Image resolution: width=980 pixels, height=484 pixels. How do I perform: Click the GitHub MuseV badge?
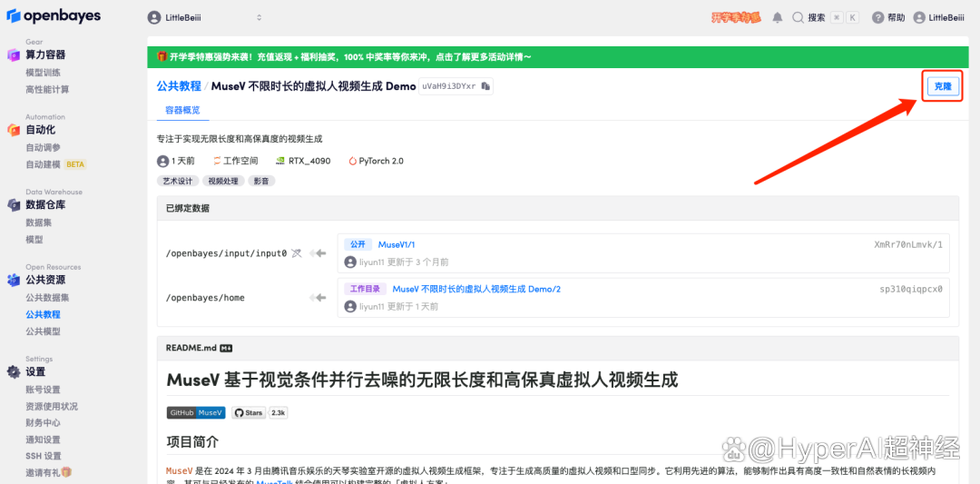point(195,412)
